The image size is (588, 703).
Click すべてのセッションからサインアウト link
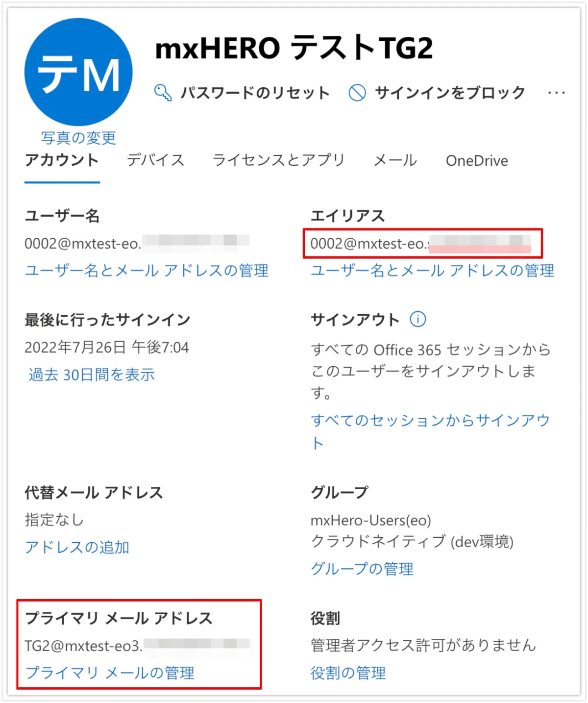431,431
